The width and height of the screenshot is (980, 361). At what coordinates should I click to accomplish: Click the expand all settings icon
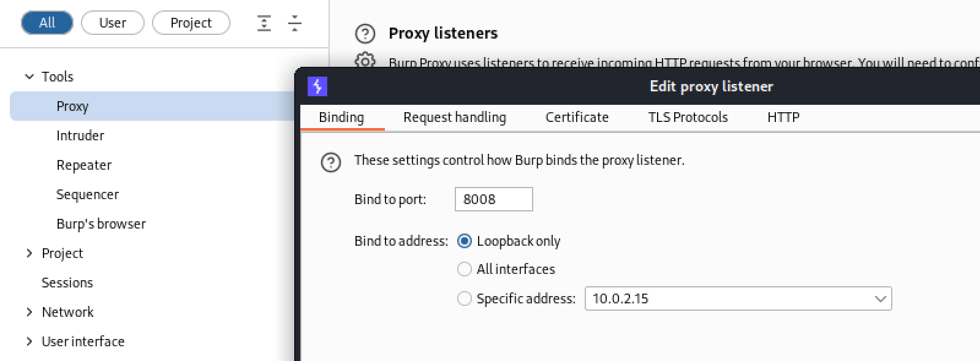pos(264,23)
